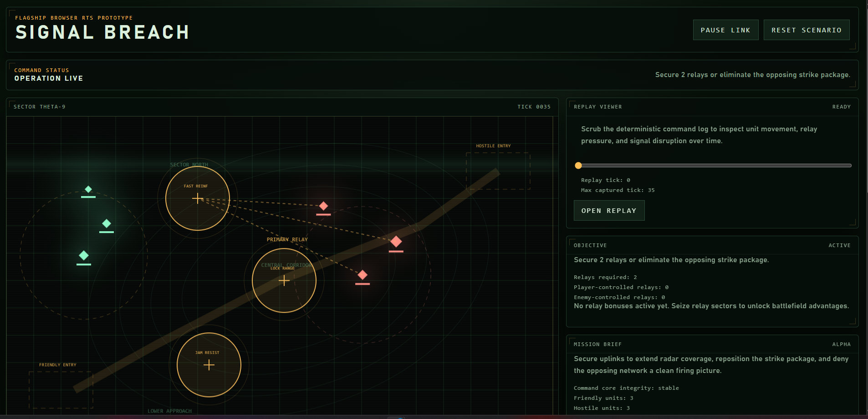Click the RESET SCENARIO button

point(806,30)
